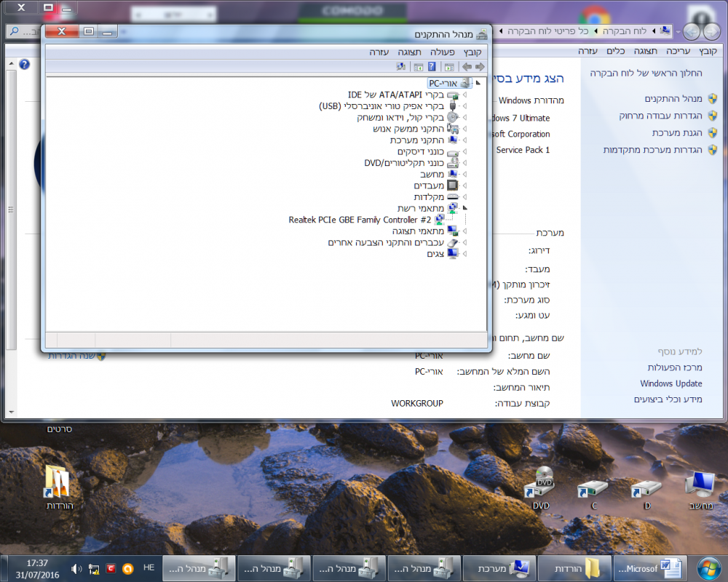Click the כונני דיסקים drive icon
Image resolution: width=728 pixels, height=582 pixels.
pyautogui.click(x=453, y=152)
